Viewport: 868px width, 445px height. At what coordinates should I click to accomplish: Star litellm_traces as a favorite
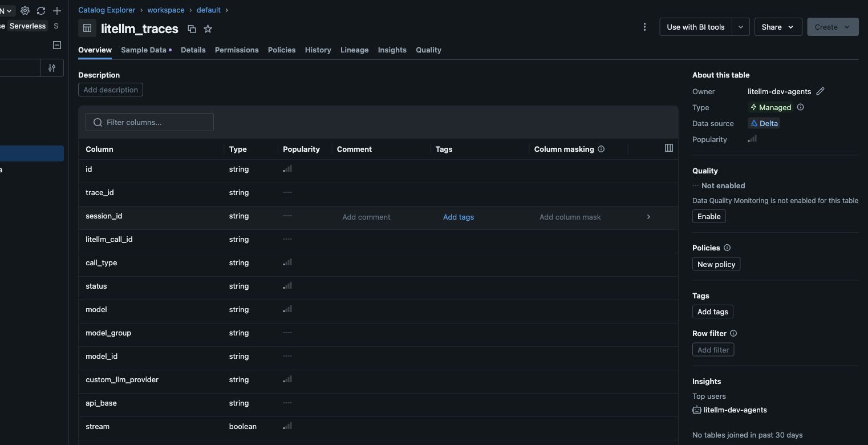point(208,29)
